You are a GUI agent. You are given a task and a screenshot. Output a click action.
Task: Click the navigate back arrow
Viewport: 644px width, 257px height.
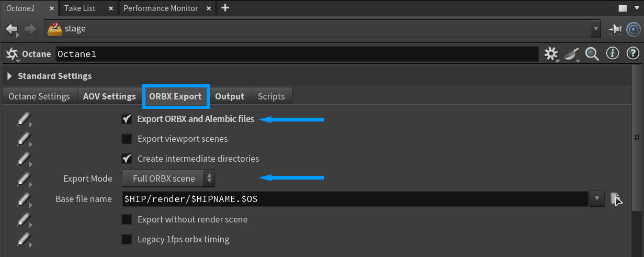click(x=12, y=29)
